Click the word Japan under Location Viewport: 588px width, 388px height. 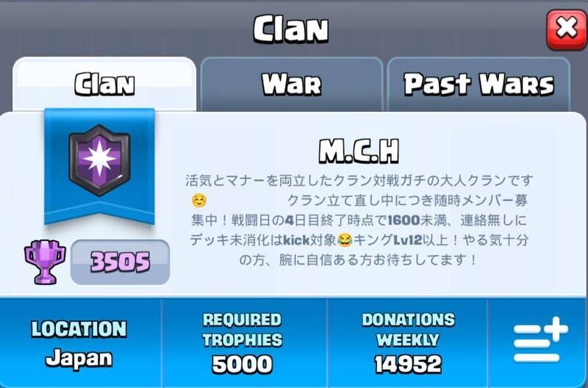coord(79,359)
